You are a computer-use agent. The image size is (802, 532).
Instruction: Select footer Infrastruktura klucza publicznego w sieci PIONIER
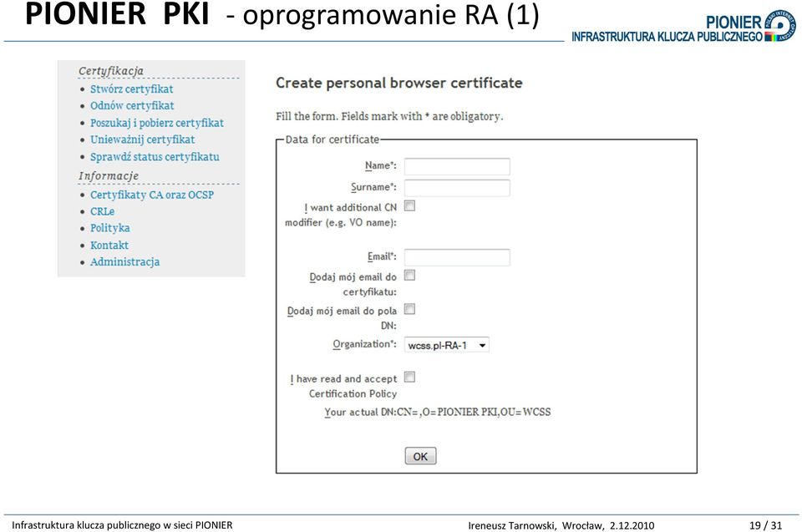122,525
